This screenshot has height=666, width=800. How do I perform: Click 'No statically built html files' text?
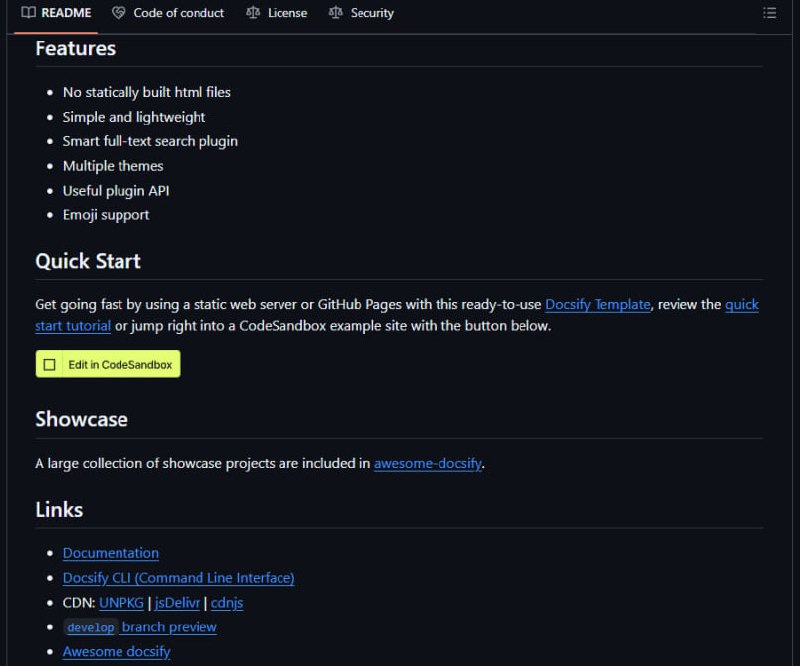[147, 92]
